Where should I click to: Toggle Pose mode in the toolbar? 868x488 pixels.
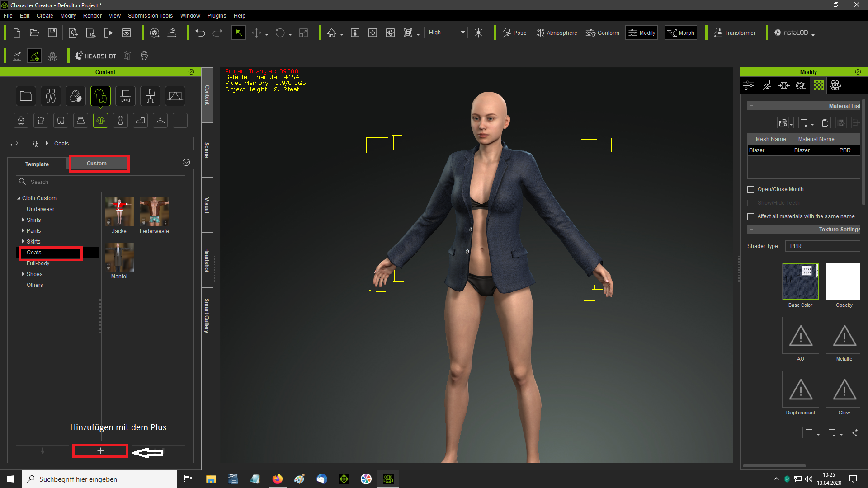(x=514, y=33)
